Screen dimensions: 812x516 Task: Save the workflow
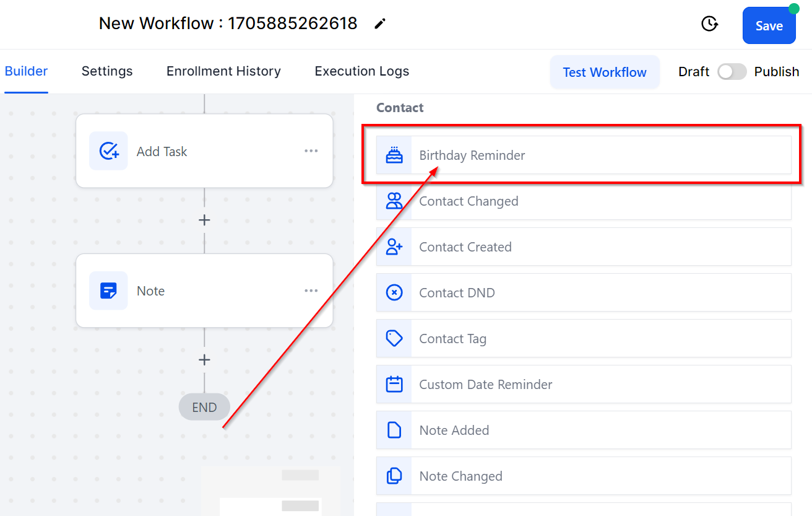pos(769,25)
